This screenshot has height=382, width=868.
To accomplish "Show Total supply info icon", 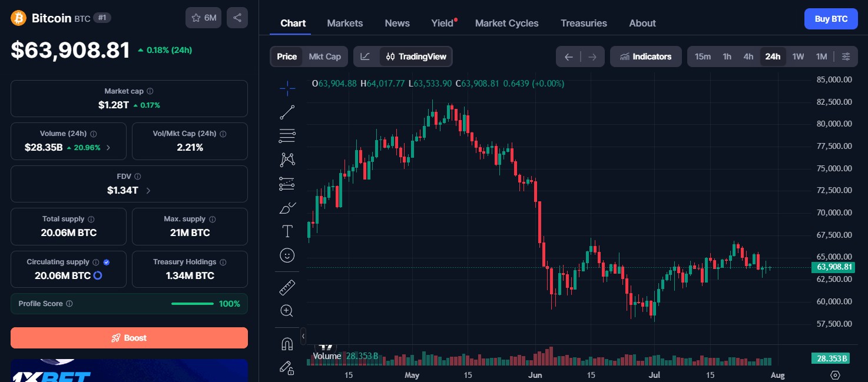I will [x=91, y=219].
